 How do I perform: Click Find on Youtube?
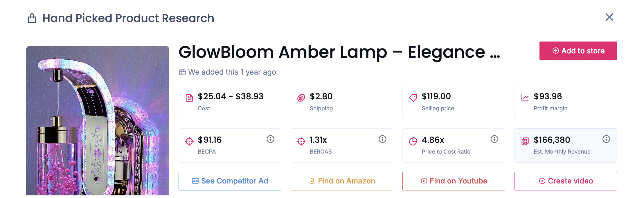click(454, 181)
